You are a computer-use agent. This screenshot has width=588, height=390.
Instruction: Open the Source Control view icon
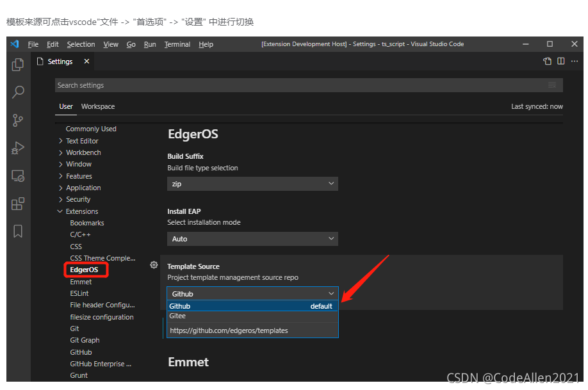point(18,120)
